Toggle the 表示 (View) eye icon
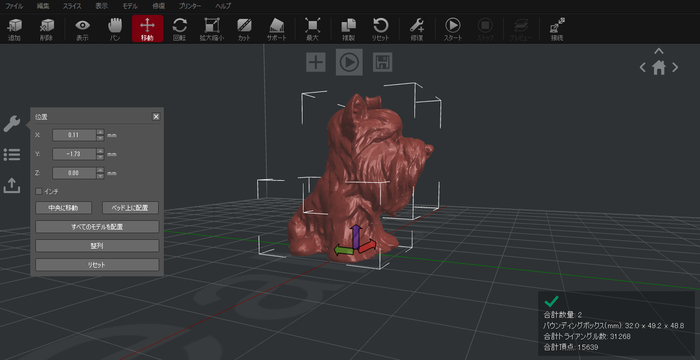The image size is (700, 360). pyautogui.click(x=82, y=29)
